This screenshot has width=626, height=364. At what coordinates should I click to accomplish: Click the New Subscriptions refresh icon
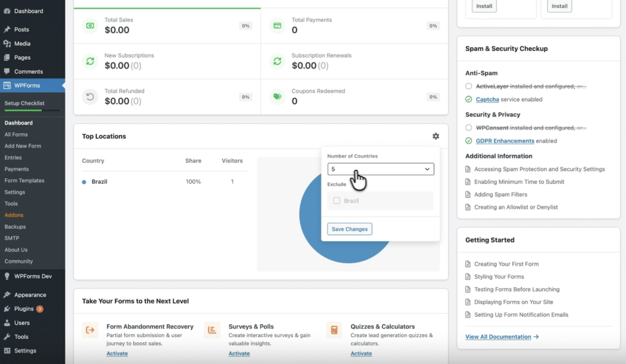coord(90,62)
